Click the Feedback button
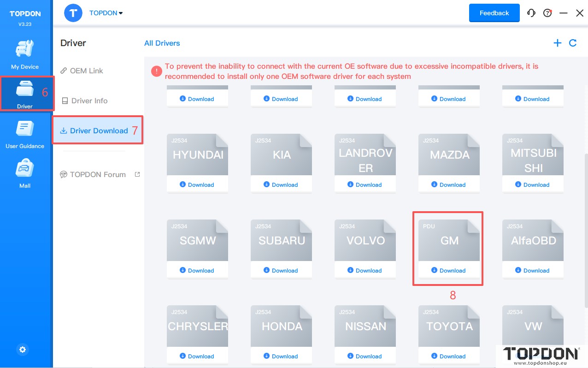This screenshot has width=588, height=368. pyautogui.click(x=494, y=13)
